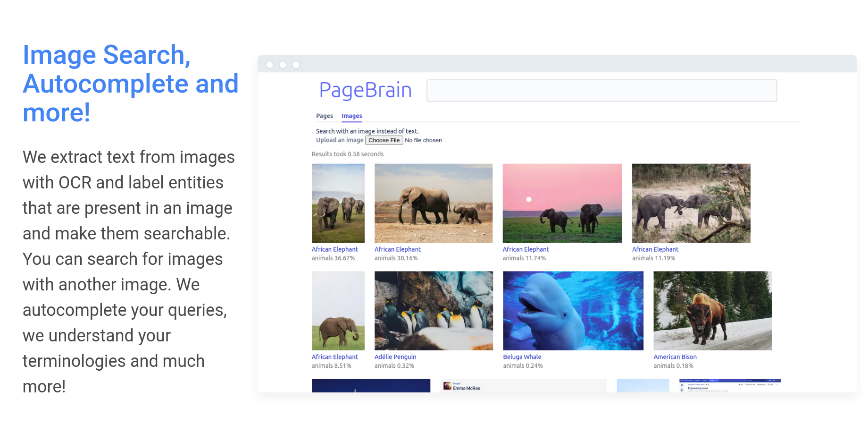The height and width of the screenshot is (425, 868).
Task: Click 'animals 30.16%' score text
Action: click(396, 258)
